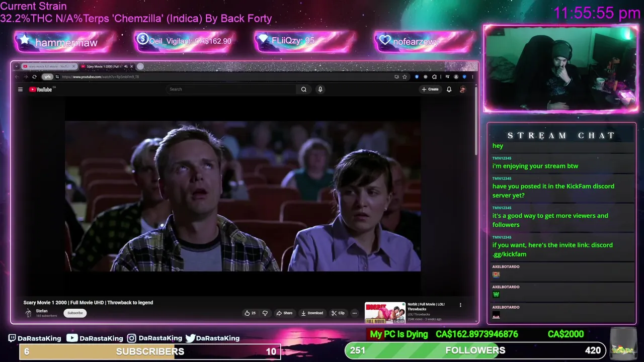Image resolution: width=644 pixels, height=362 pixels.
Task: Click the video title 'Scary Movie 1 2000'
Action: pos(88,302)
